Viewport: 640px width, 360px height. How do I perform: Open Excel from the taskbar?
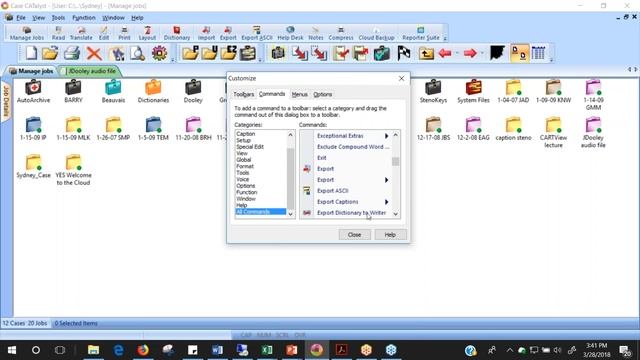[267, 350]
